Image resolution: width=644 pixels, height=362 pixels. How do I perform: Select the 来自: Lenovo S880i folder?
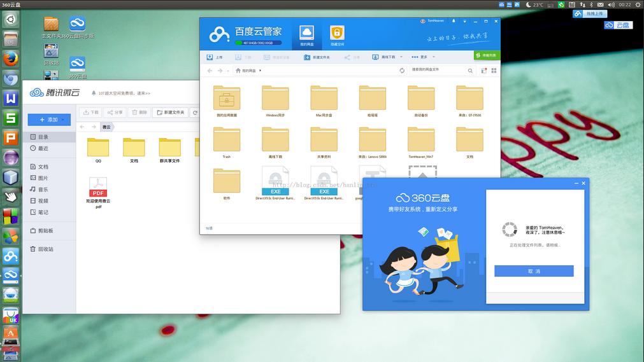[x=373, y=143]
